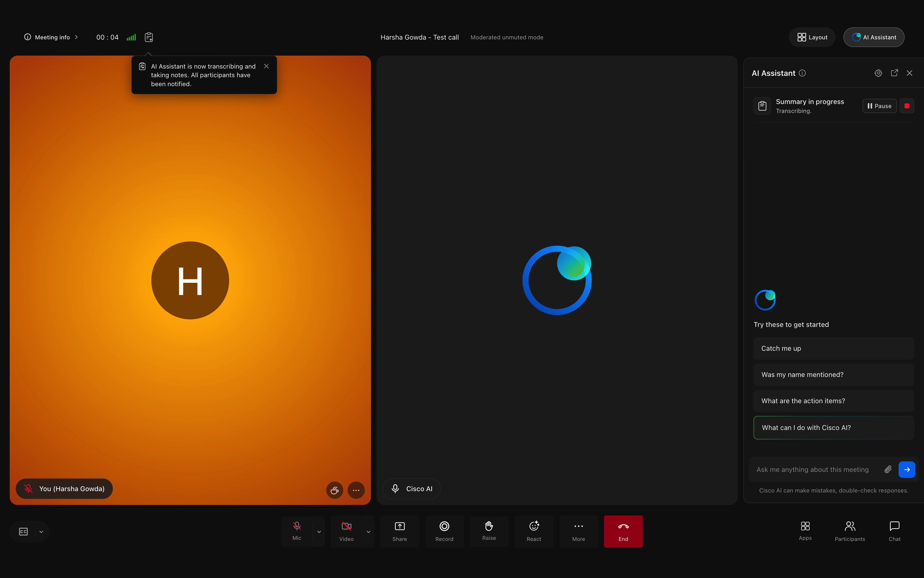Pause the summary transcription
The image size is (924, 578).
coord(879,106)
